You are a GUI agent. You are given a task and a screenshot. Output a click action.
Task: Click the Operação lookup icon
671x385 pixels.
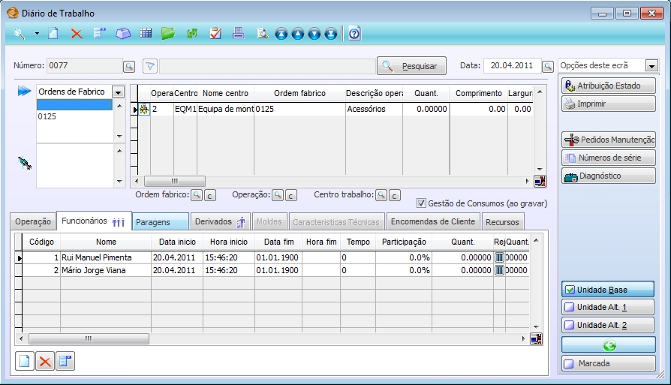[278, 195]
